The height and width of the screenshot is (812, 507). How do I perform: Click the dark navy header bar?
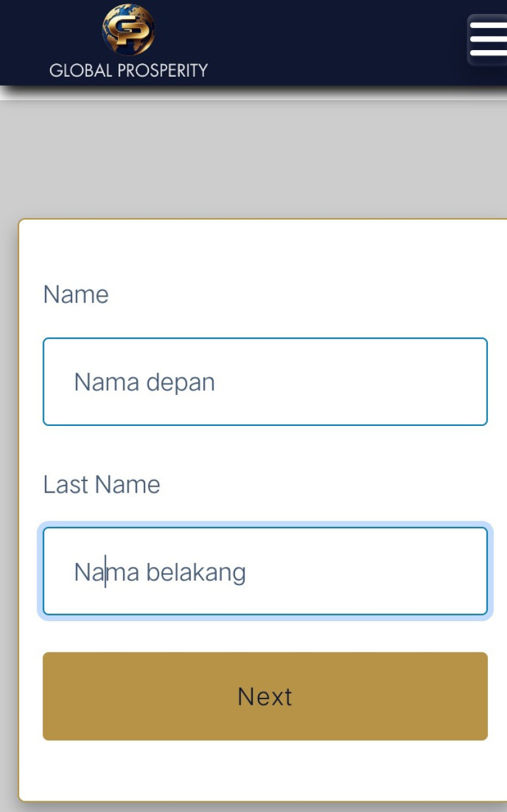317,42
